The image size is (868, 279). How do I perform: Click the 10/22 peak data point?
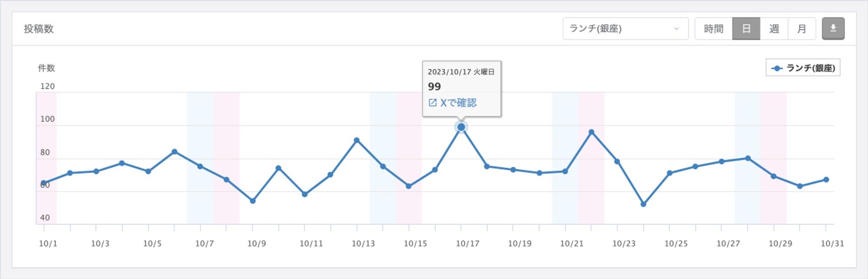click(591, 132)
